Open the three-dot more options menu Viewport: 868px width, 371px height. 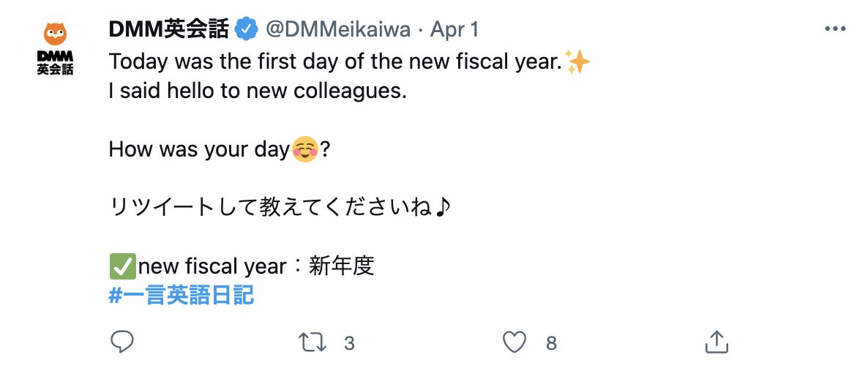click(x=835, y=29)
